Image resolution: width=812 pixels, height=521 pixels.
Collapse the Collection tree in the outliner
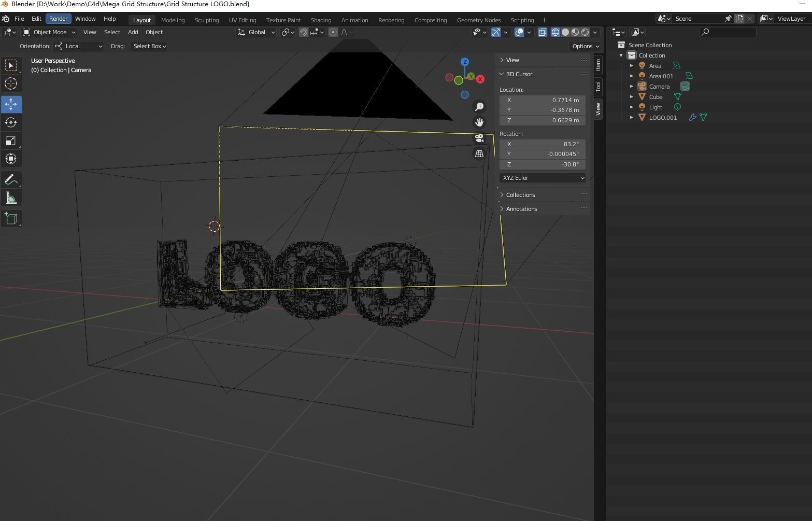(621, 55)
